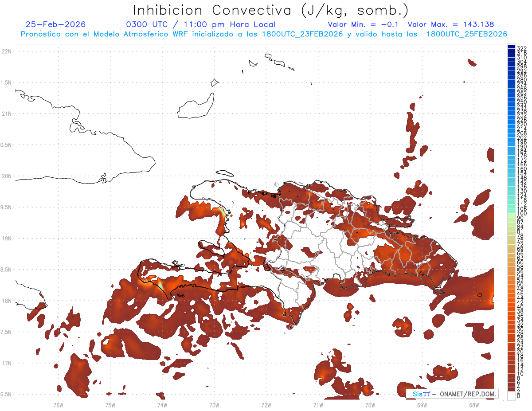
Task: Click the "280" colorbar value
Action: [x=521, y=80]
